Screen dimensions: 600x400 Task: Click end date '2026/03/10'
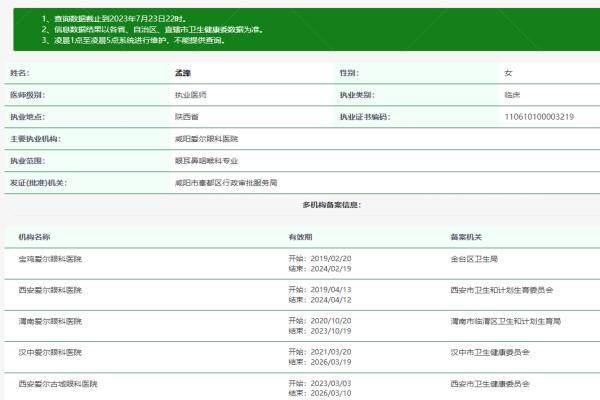pyautogui.click(x=331, y=393)
